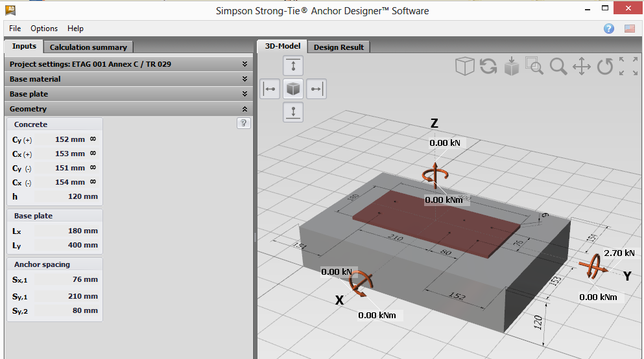The height and width of the screenshot is (359, 644).
Task: Edit concrete thickness h 120 mm
Action: pyautogui.click(x=67, y=196)
